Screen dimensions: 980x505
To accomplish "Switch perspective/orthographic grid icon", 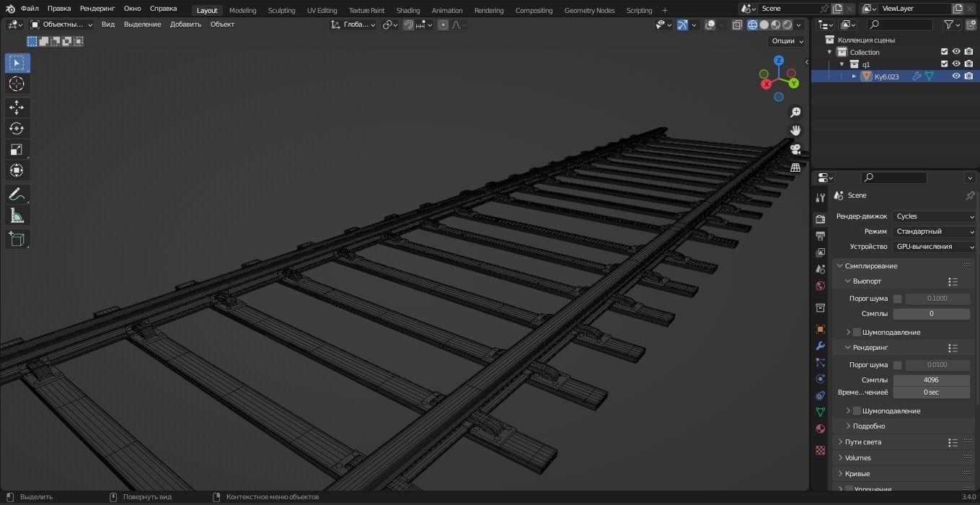I will click(795, 167).
